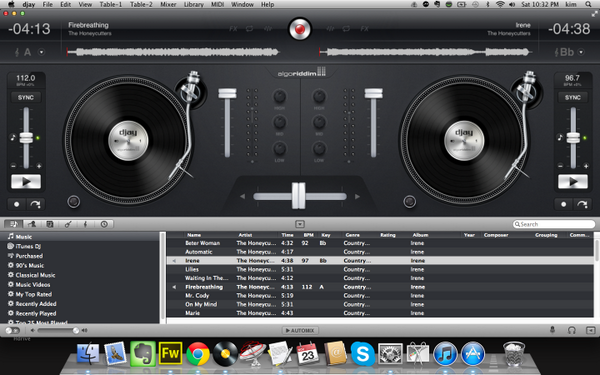This screenshot has width=600, height=375.
Task: Enable loop on right deck
Action: [347, 29]
